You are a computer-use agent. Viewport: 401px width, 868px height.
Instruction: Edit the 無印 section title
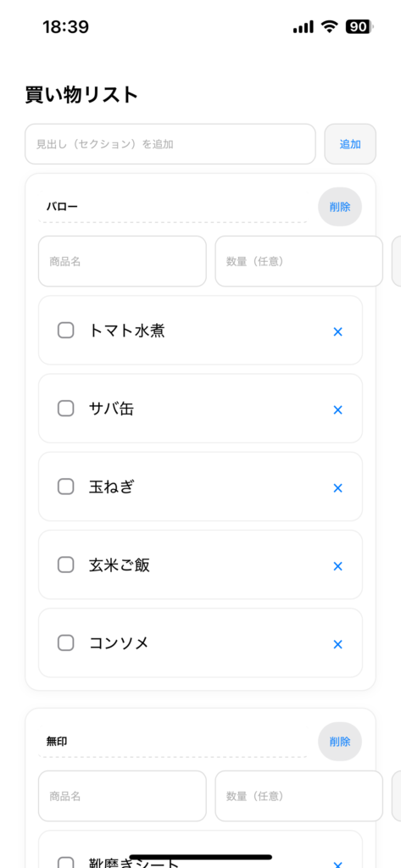click(x=173, y=742)
